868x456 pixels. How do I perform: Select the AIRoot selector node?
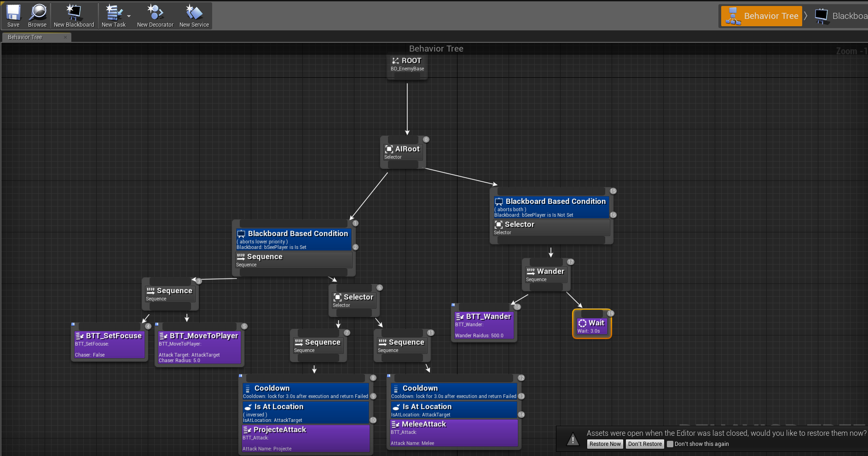pos(403,152)
